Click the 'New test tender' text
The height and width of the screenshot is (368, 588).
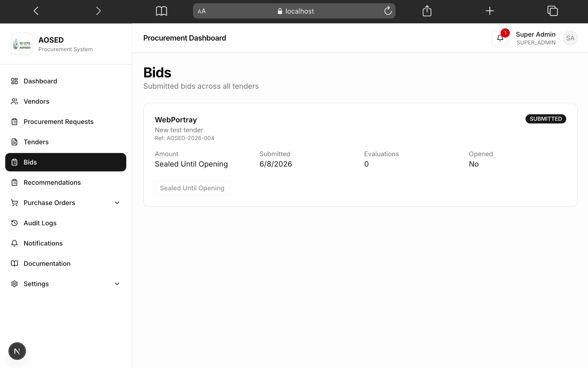179,130
